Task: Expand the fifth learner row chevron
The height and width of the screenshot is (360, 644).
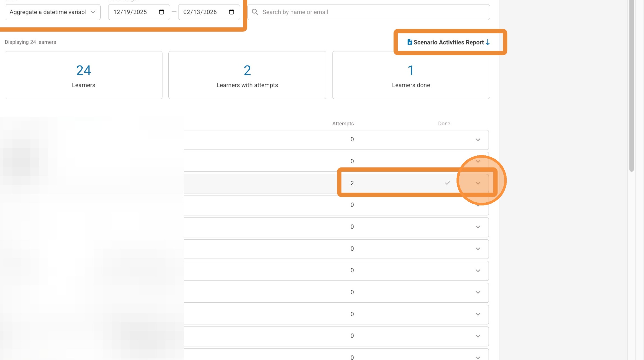Action: [478, 227]
